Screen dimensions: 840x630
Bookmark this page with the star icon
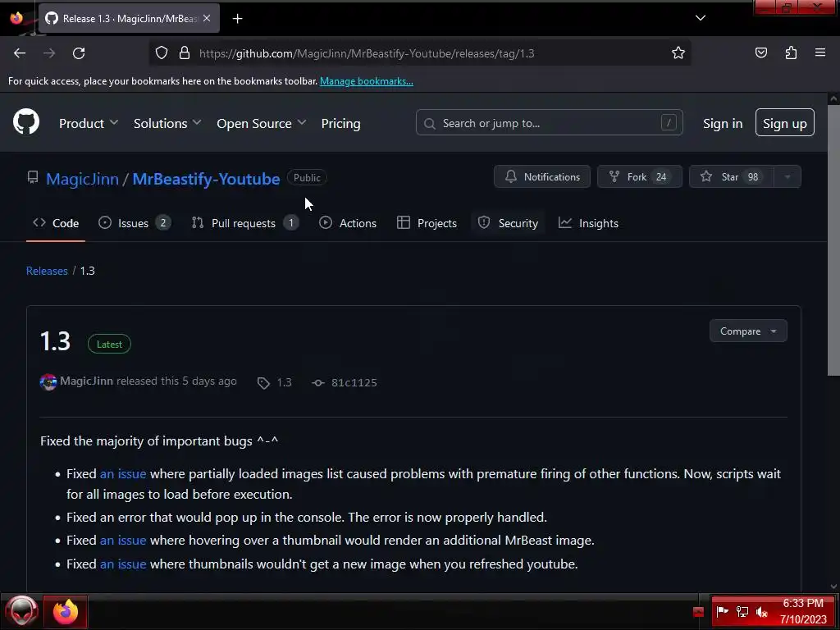(x=678, y=53)
